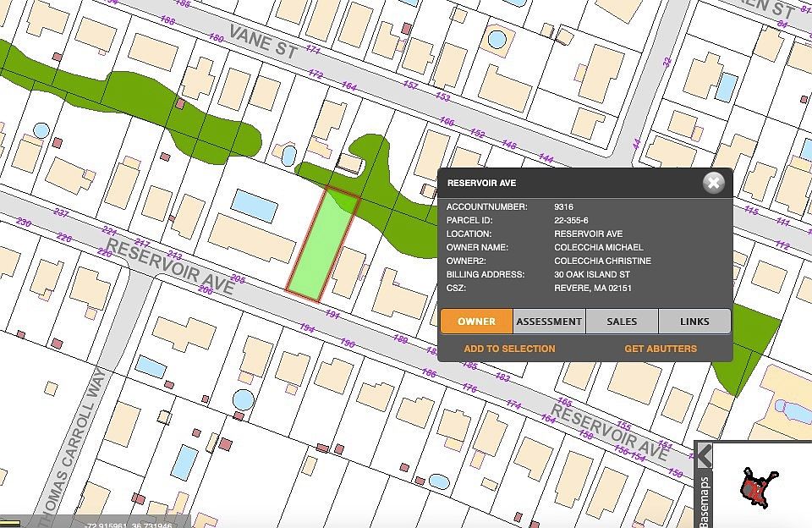Open the Sales tab
Screen dimensions: 812x528
tap(622, 322)
